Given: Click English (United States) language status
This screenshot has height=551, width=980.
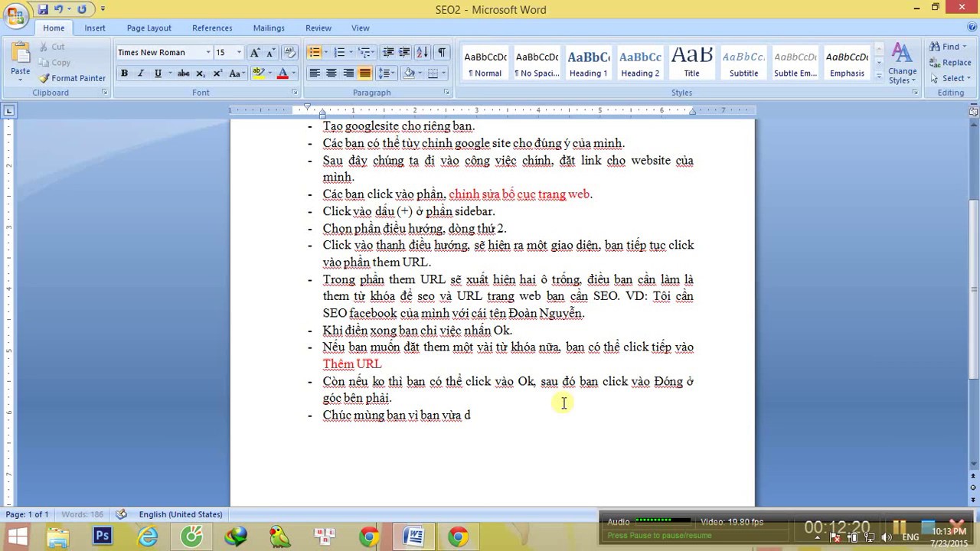Looking at the screenshot, I should point(181,514).
